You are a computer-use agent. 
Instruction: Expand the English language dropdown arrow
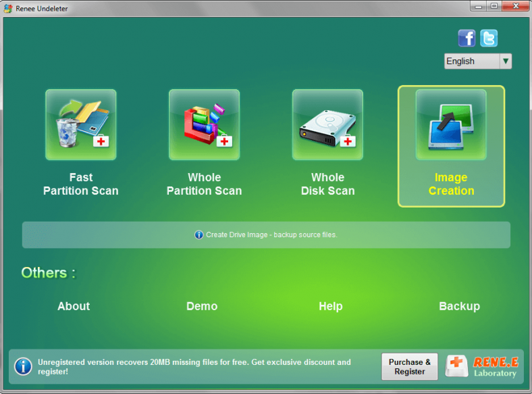click(x=505, y=61)
